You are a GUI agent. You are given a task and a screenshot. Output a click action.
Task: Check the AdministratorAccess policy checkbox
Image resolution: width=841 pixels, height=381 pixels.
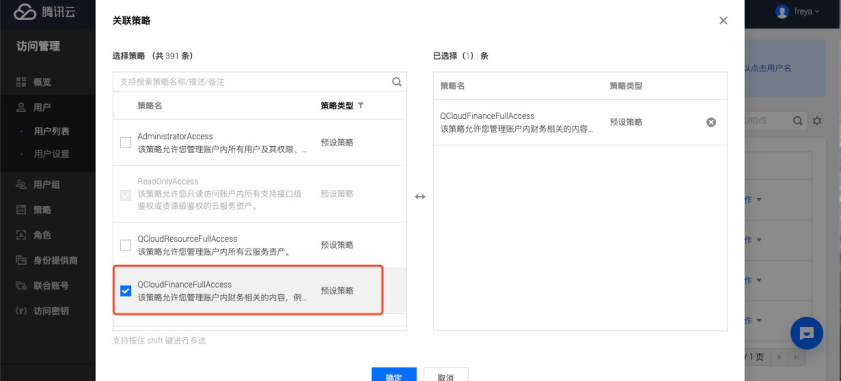pos(126,143)
